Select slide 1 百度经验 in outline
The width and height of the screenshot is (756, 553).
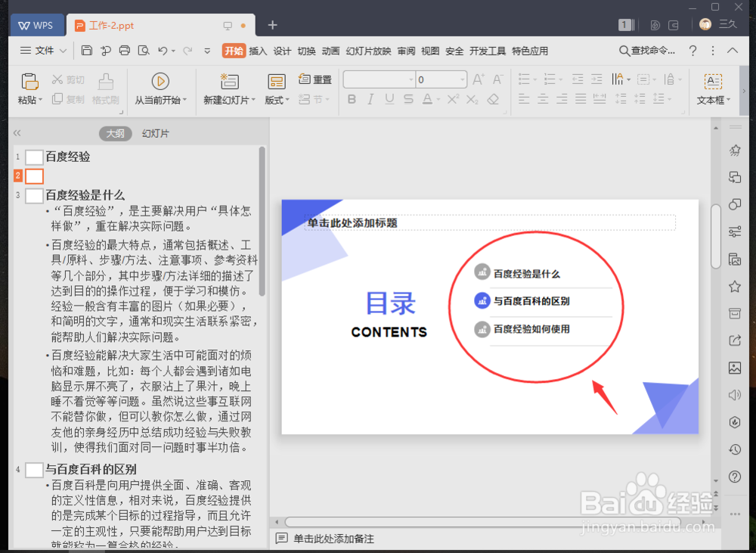click(67, 157)
